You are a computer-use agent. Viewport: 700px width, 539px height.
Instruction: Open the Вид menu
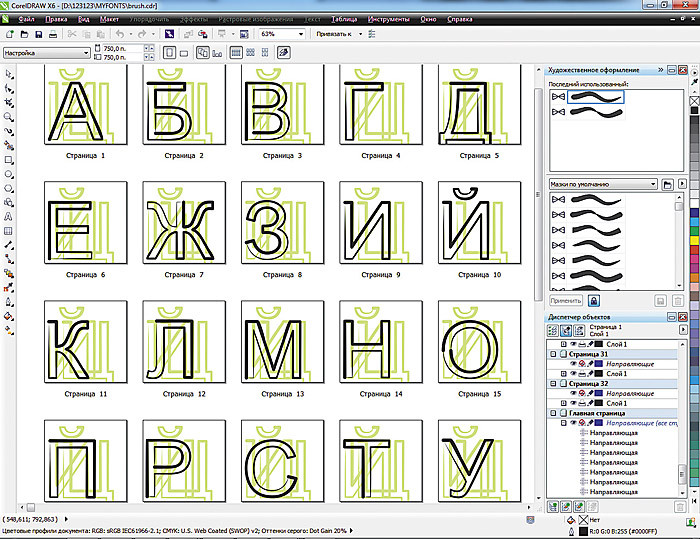(83, 19)
